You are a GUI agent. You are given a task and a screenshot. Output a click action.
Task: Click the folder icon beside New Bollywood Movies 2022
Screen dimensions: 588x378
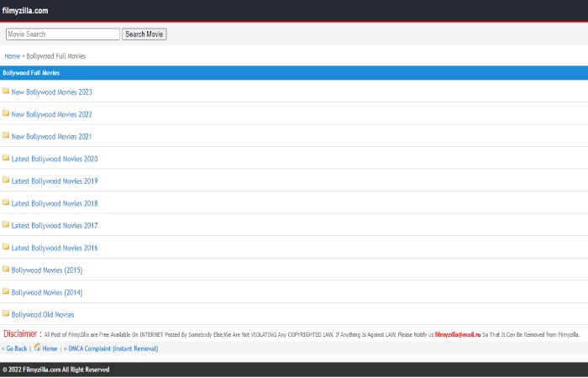[x=6, y=113]
